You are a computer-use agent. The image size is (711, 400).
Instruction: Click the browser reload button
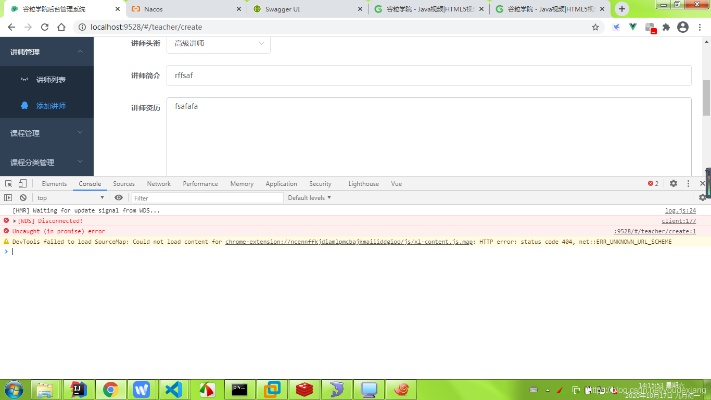(47, 27)
